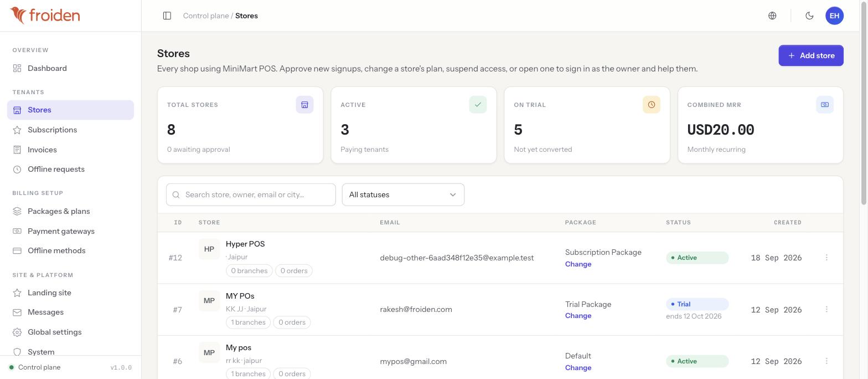Image resolution: width=868 pixels, height=379 pixels.
Task: Click the Froiden logo
Action: click(x=45, y=16)
